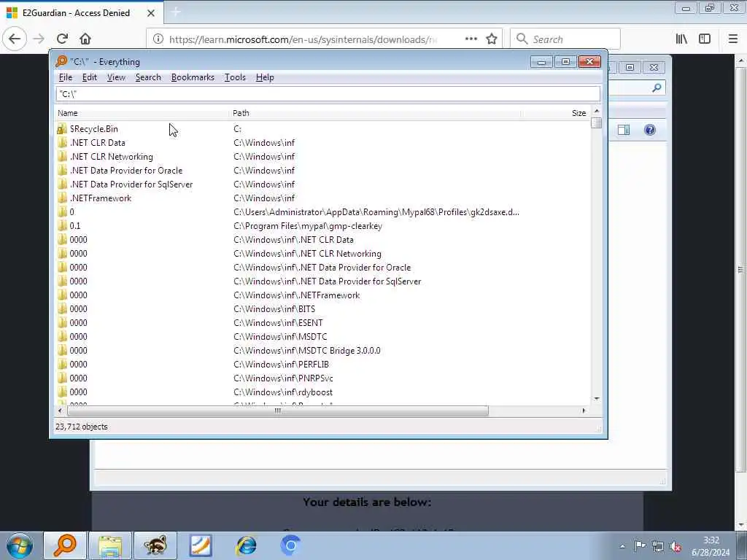Click scroll-up arrow of results list

[597, 112]
